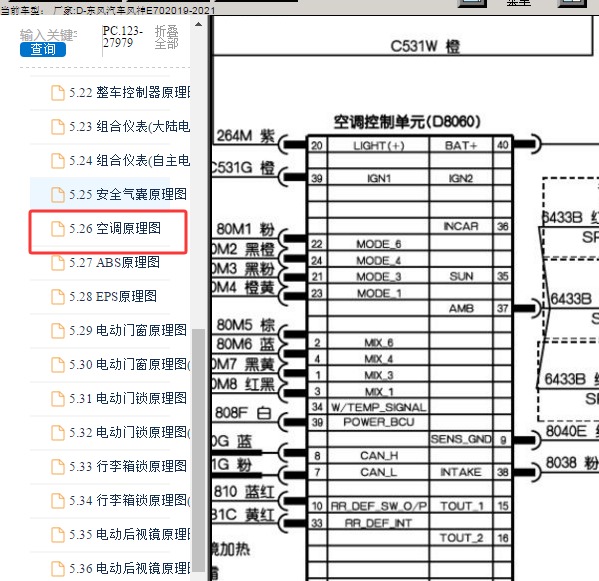
Task: Click the 810 蓝红 wire label
Action: pos(244,492)
